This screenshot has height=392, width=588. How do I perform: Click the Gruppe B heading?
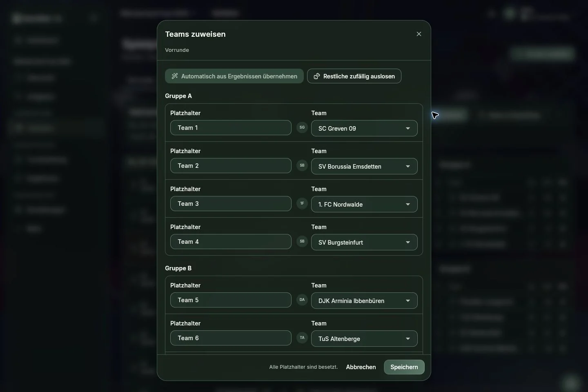pos(178,268)
